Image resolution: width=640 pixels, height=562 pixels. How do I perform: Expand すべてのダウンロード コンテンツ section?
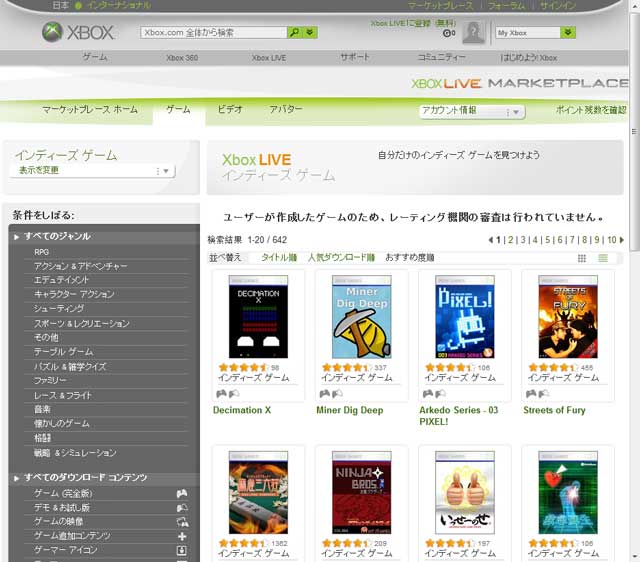click(85, 478)
